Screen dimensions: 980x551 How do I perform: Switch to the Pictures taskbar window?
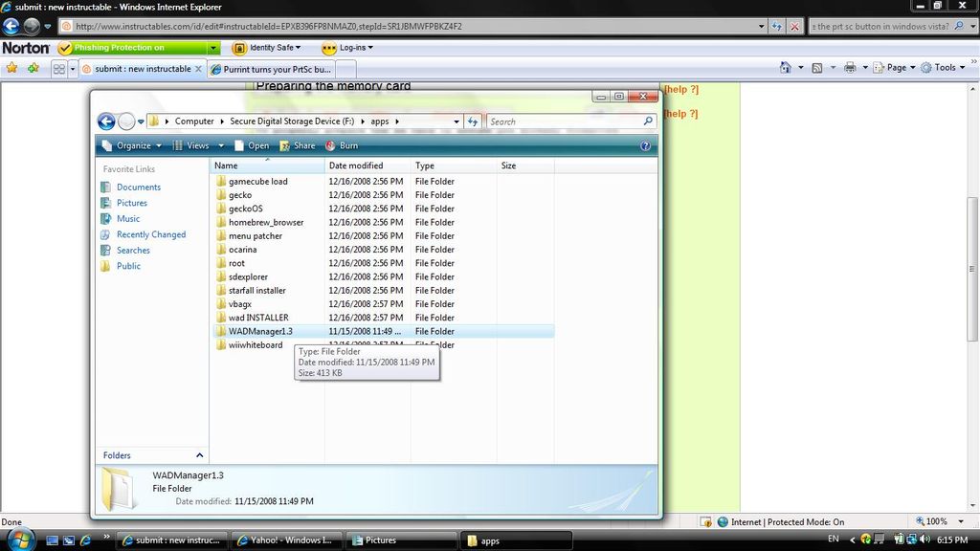[x=401, y=540]
